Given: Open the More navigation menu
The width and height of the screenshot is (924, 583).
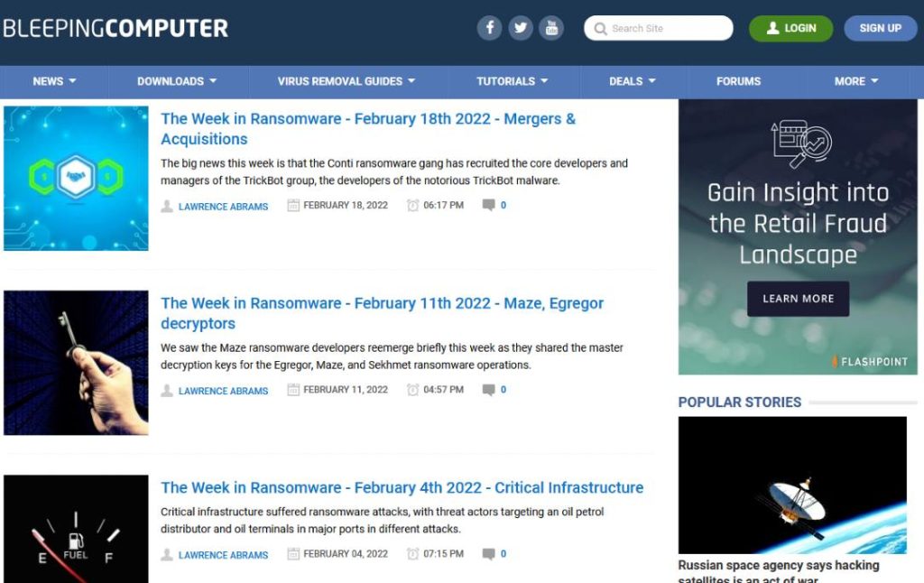Looking at the screenshot, I should pos(855,81).
